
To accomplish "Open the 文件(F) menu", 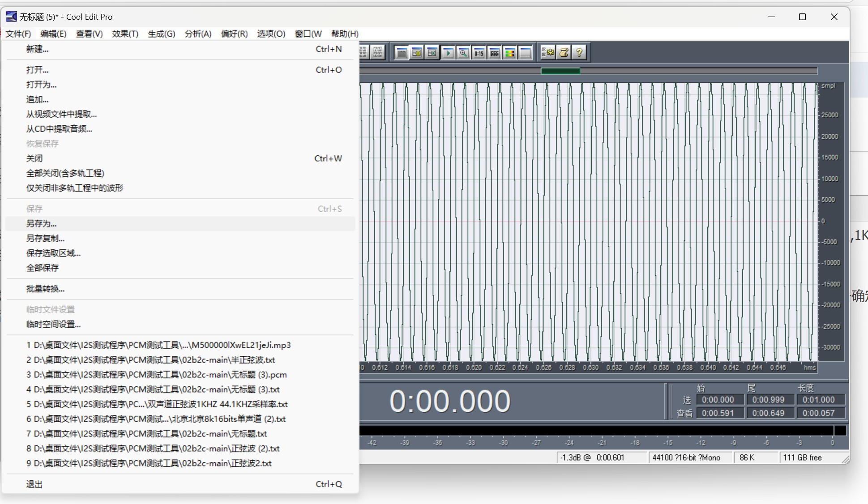I will click(18, 34).
